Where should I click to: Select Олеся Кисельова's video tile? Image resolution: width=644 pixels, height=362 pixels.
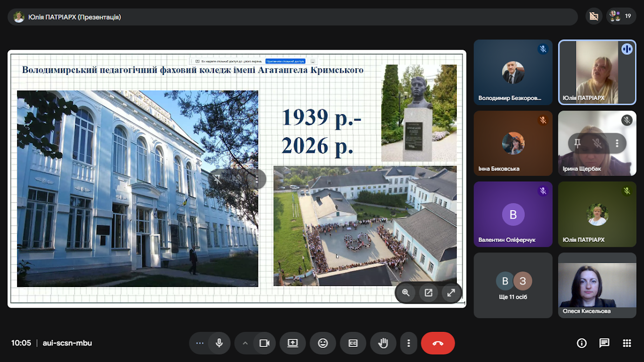597,285
